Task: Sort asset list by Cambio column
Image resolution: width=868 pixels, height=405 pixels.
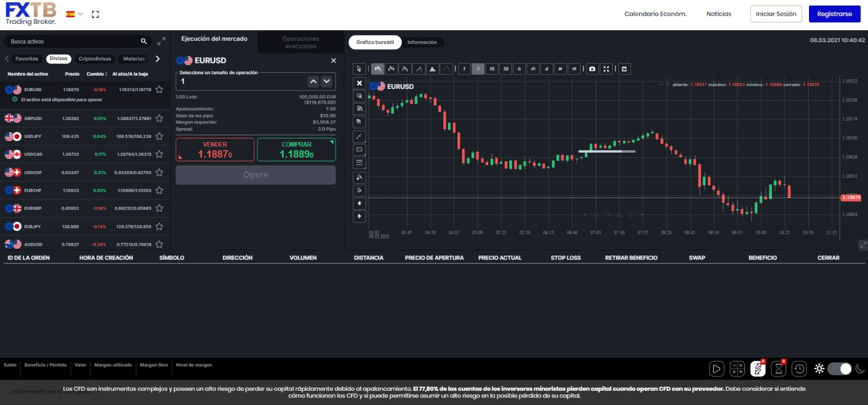Action: coord(97,74)
